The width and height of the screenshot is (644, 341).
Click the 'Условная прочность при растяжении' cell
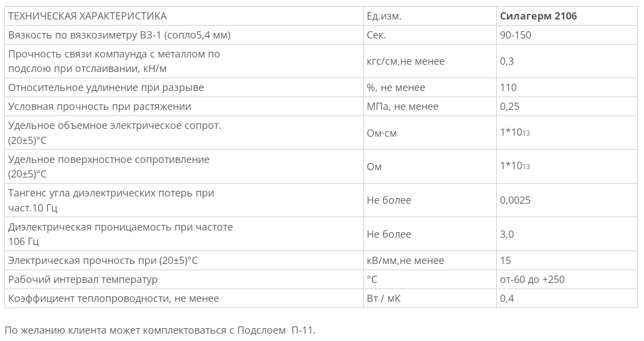pos(184,107)
